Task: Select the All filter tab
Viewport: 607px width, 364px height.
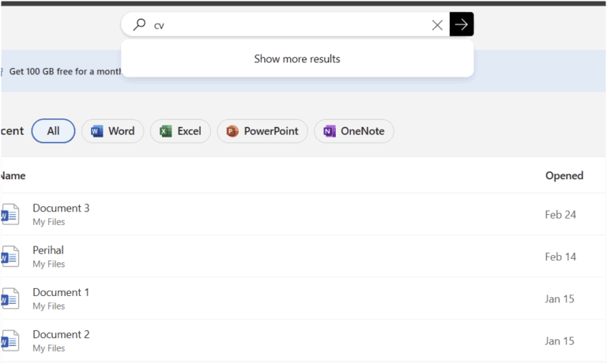Action: coord(54,131)
